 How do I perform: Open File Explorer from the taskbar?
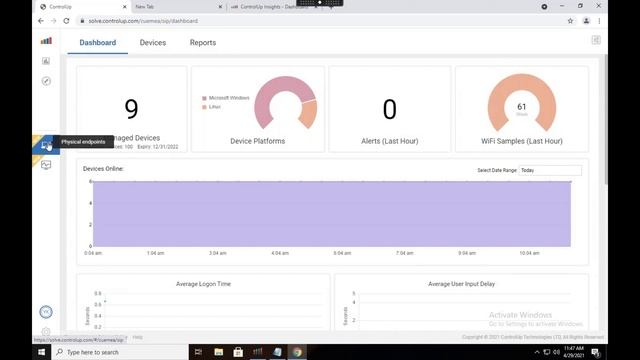[x=218, y=352]
